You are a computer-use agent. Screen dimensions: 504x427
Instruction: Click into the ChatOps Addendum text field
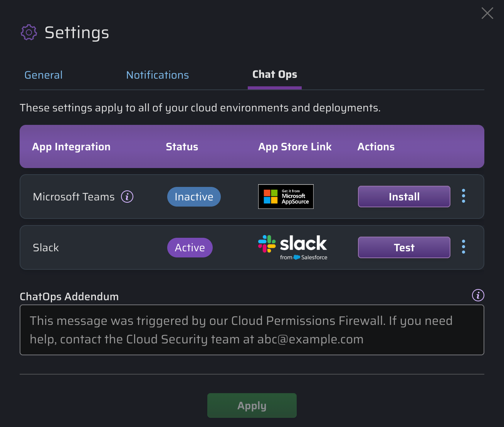pos(252,330)
